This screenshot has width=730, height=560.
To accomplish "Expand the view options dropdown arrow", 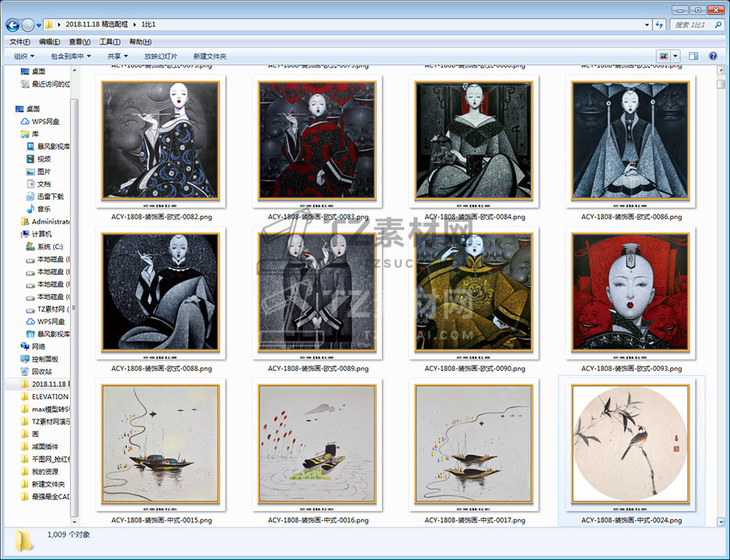I will (675, 56).
